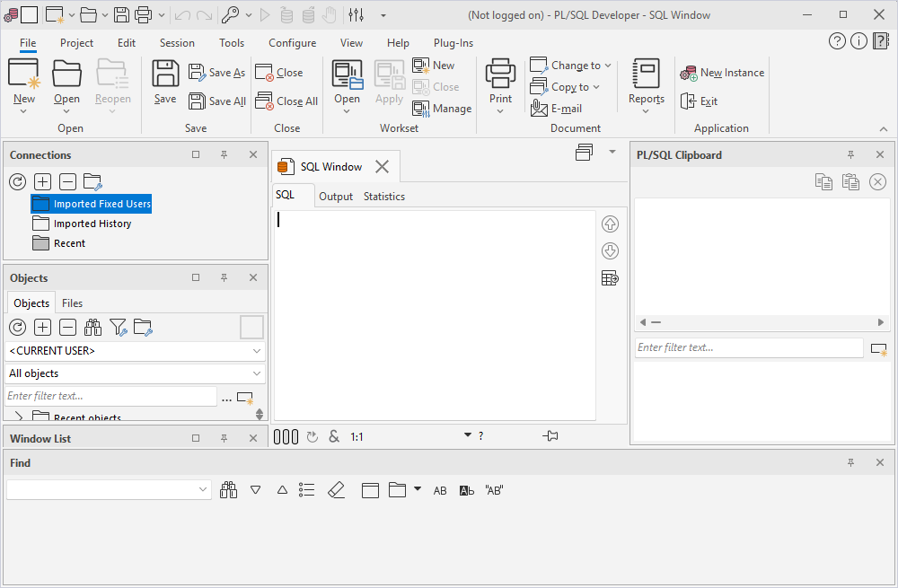Open the All objects dropdown
Image resolution: width=898 pixels, height=588 pixels.
pyautogui.click(x=136, y=373)
